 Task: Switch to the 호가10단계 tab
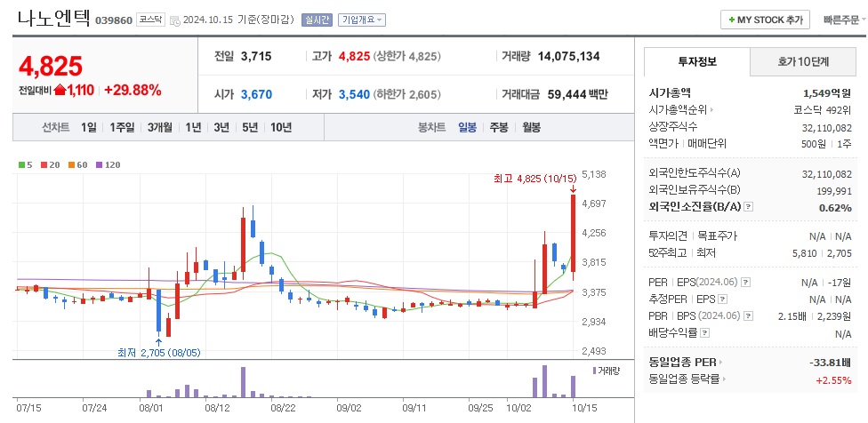coord(803,62)
